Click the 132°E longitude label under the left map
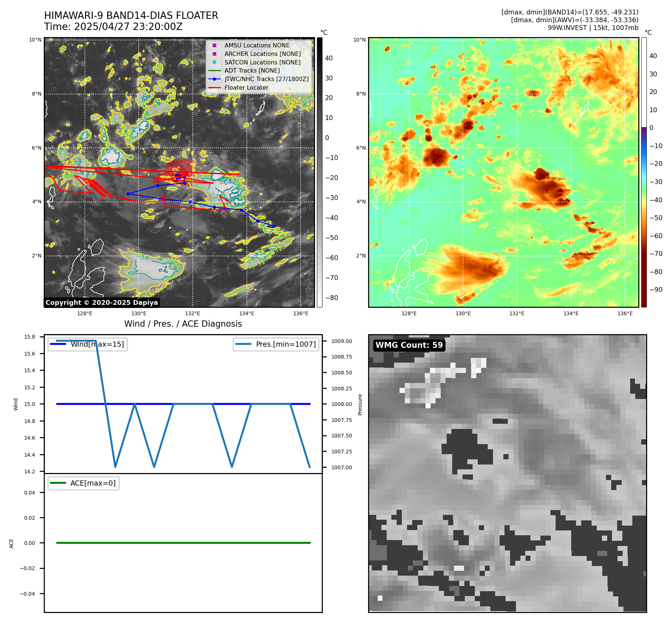 (193, 313)
